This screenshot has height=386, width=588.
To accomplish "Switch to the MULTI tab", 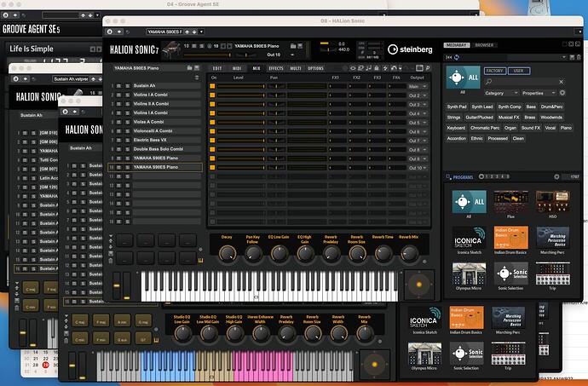I will click(x=296, y=68).
